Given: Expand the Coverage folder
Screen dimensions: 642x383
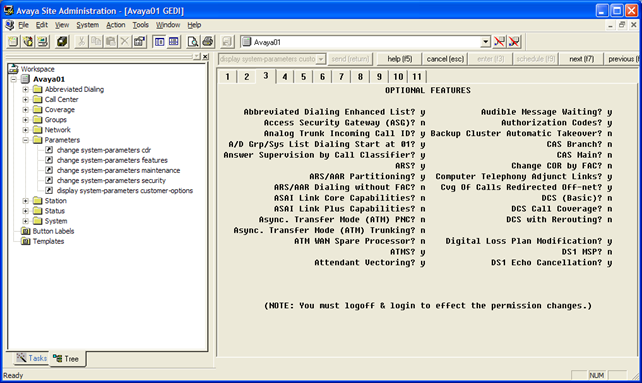Looking at the screenshot, I should click(x=25, y=110).
